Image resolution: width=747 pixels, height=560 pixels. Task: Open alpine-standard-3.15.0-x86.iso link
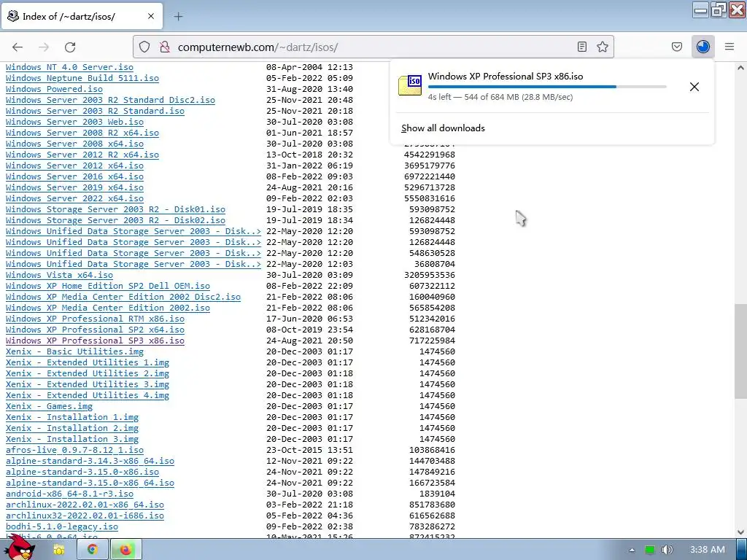pyautogui.click(x=82, y=472)
